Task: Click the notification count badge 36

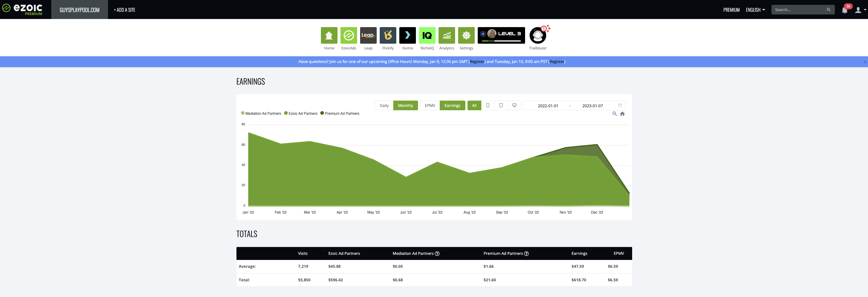Action: [x=848, y=6]
